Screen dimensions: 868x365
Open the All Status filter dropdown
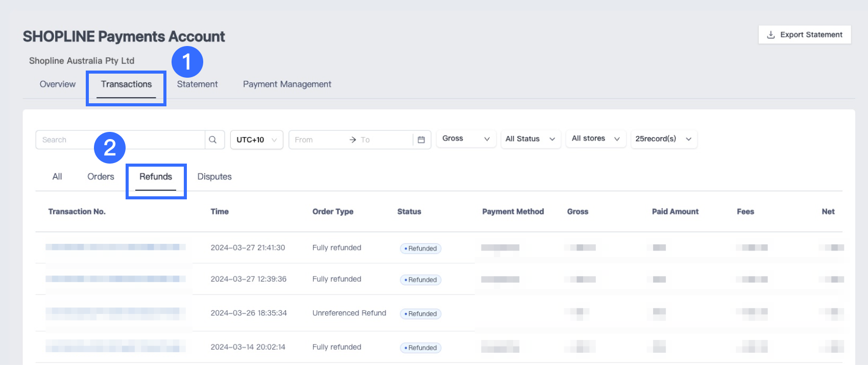pos(531,139)
